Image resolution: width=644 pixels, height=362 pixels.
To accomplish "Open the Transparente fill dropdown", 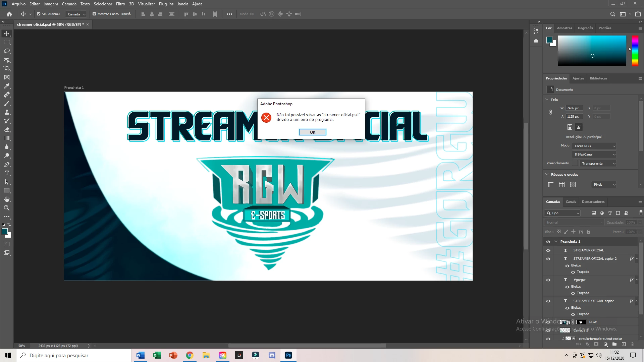I will tap(598, 164).
